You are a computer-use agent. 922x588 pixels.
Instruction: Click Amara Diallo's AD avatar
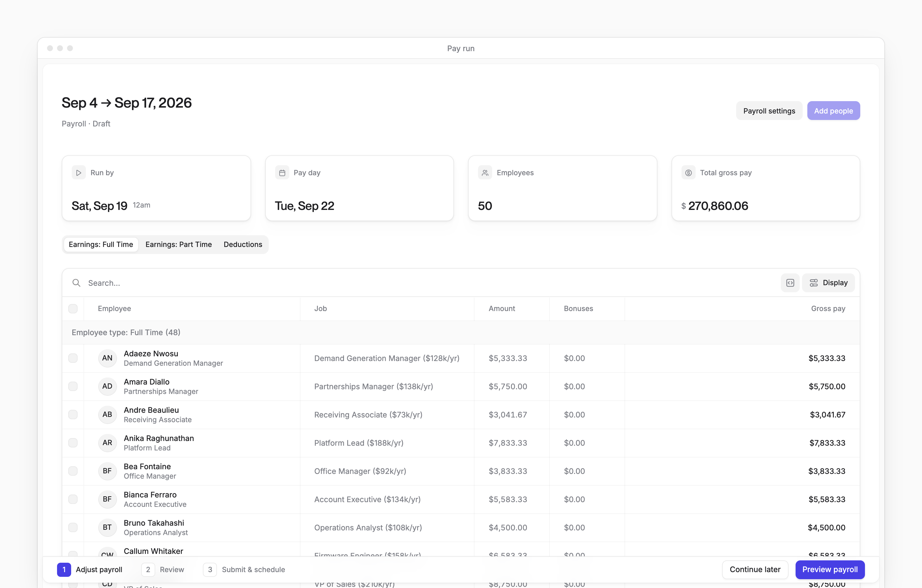(107, 386)
